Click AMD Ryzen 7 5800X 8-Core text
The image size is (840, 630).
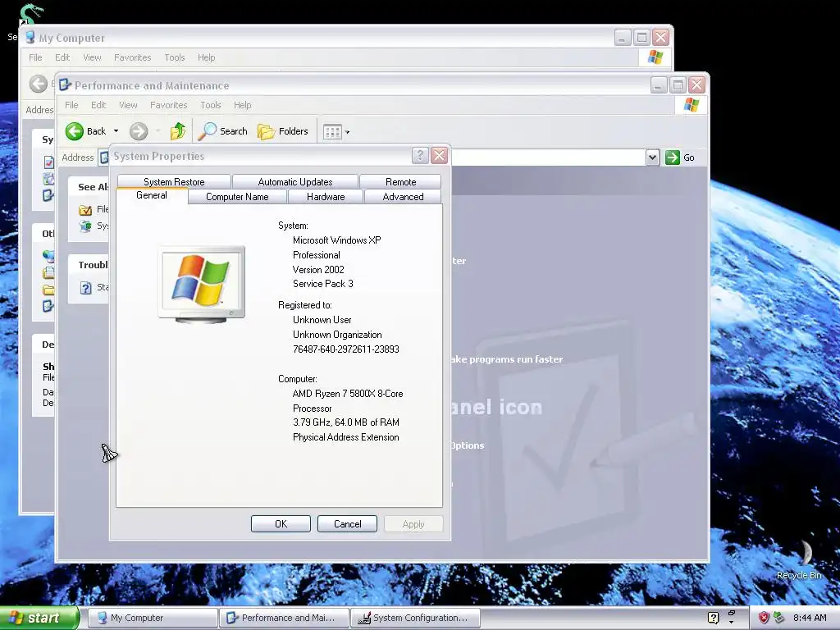(x=348, y=394)
